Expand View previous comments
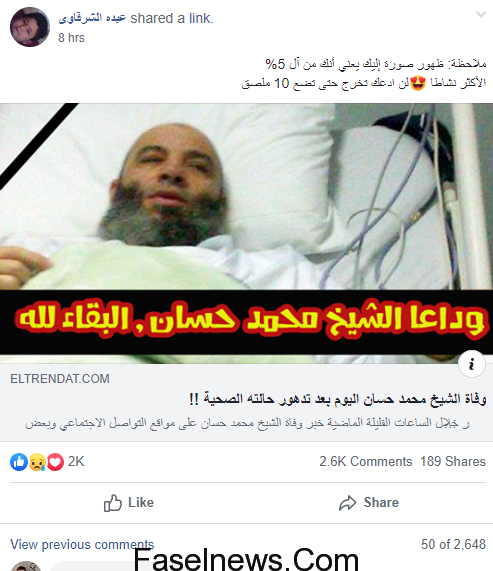Image resolution: width=493 pixels, height=571 pixels. point(82,544)
